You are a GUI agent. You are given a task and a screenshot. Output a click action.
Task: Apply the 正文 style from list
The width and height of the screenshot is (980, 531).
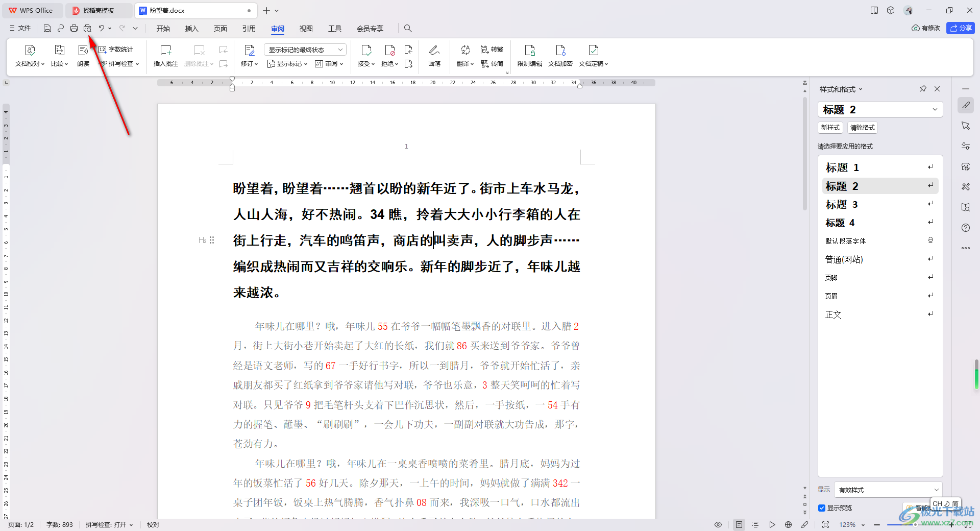tap(880, 315)
